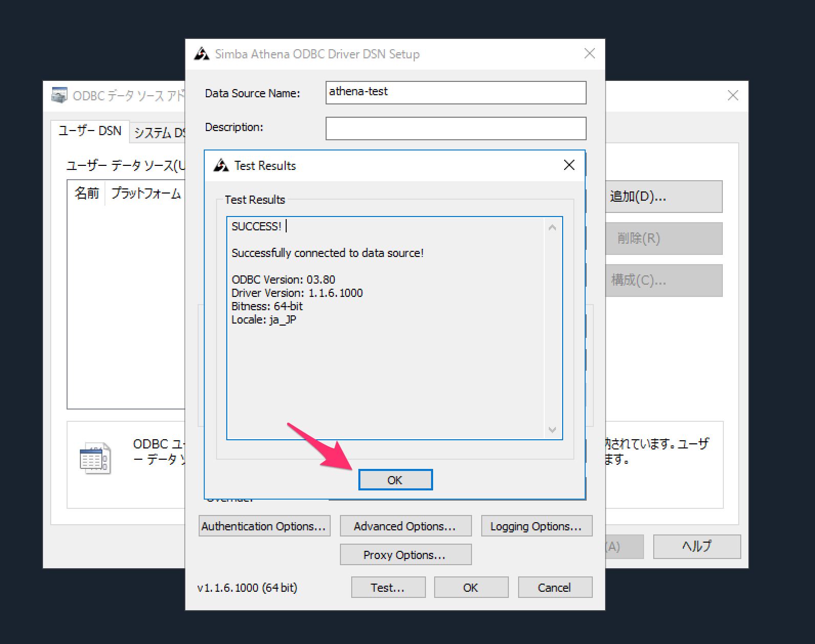Image resolution: width=815 pixels, height=644 pixels.
Task: Click the 'Locale: ja_JP' line
Action: [264, 320]
